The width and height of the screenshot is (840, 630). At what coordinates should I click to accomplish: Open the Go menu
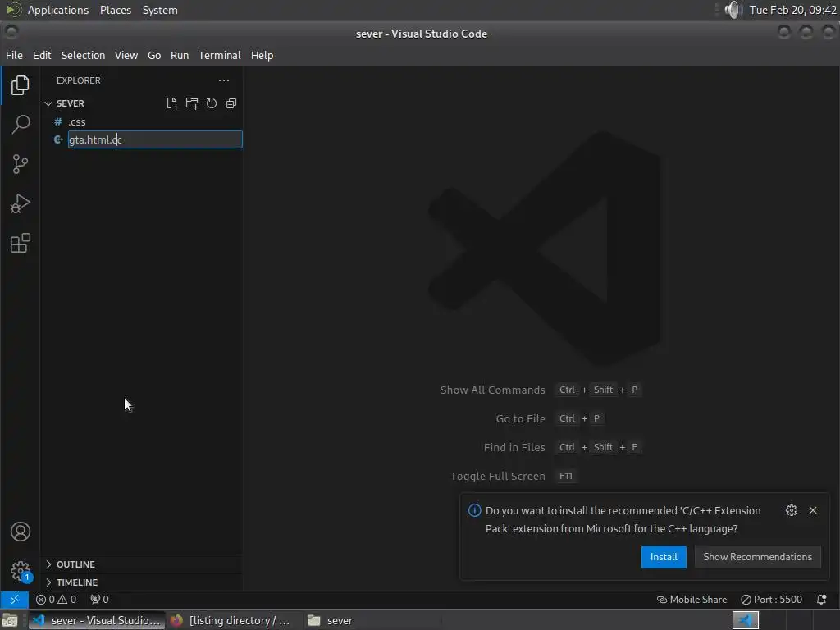(154, 55)
